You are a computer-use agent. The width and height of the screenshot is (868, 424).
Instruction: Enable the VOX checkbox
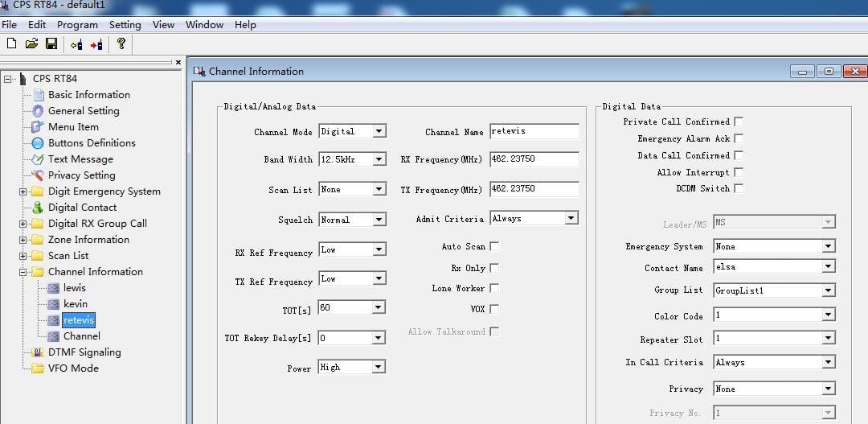[494, 309]
